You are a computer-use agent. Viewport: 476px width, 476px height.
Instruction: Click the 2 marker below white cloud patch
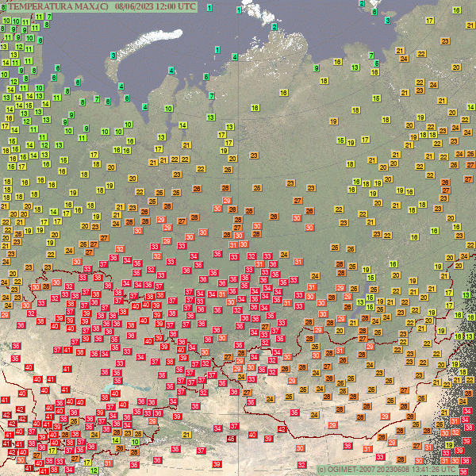tap(274, 26)
